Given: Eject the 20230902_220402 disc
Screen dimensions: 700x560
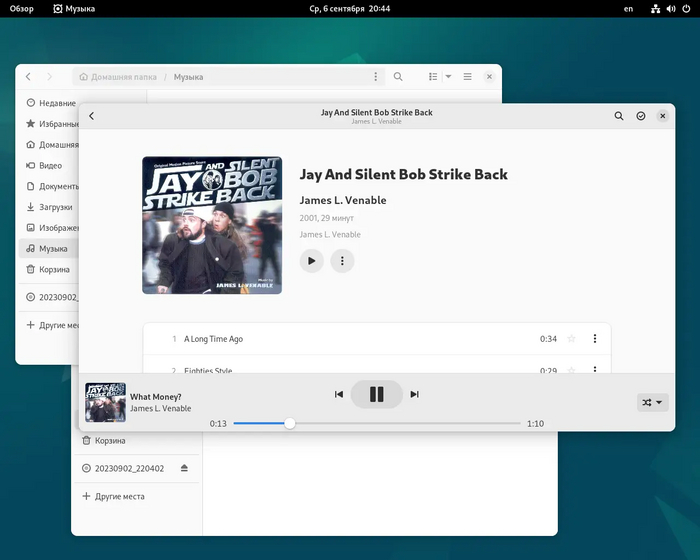Looking at the screenshot, I should click(x=184, y=468).
